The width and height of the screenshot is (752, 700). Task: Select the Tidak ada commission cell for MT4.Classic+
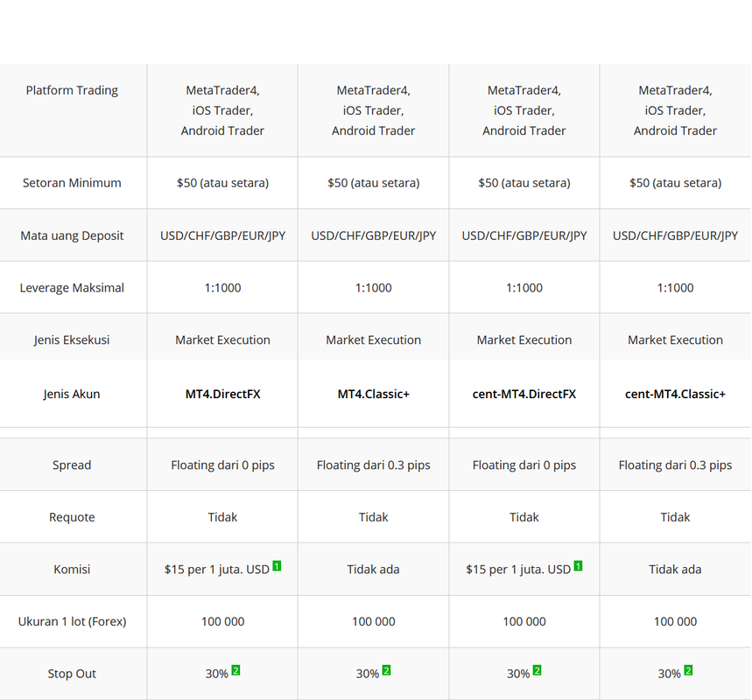[x=373, y=569]
